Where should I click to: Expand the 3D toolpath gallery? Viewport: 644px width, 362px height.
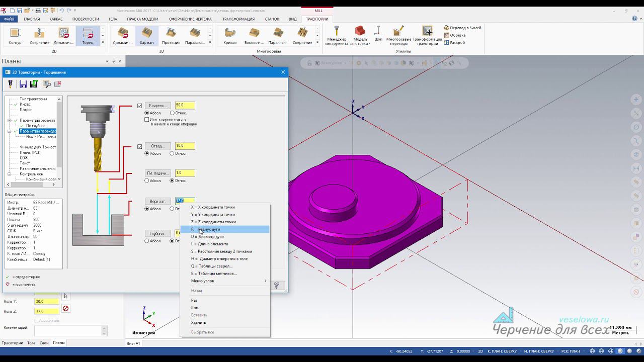210,43
